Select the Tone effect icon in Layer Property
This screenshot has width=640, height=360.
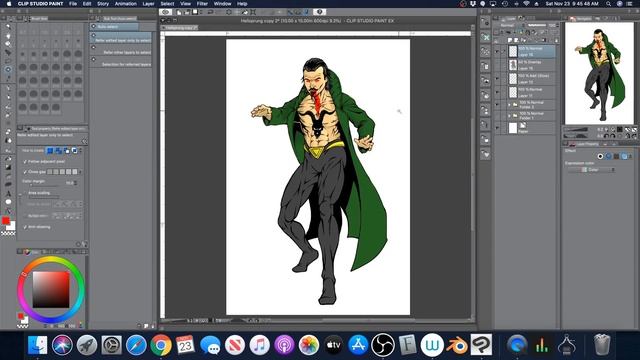click(x=608, y=156)
